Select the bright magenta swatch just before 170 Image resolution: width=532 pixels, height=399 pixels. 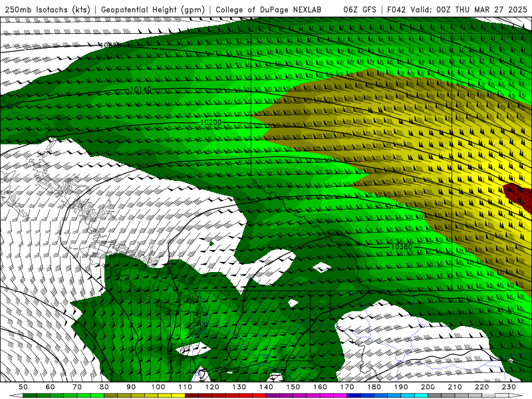click(340, 396)
